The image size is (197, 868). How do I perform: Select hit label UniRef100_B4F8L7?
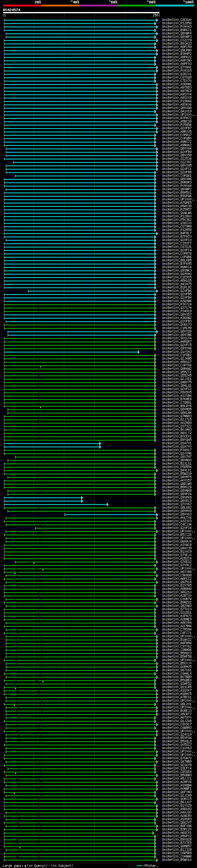coord(176,233)
